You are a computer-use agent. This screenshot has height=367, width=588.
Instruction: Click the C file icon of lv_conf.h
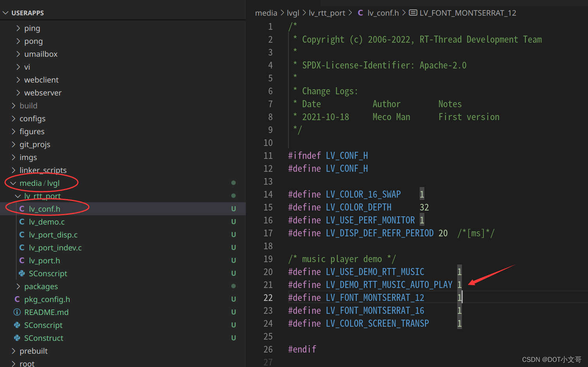(x=22, y=209)
